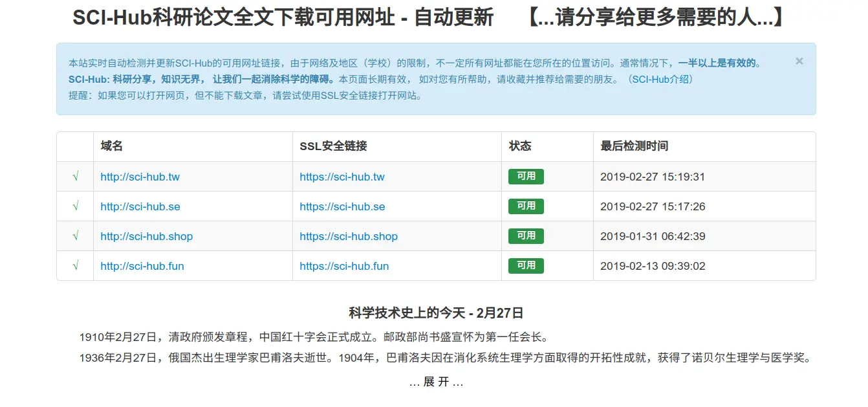The height and width of the screenshot is (407, 868).
Task: Open https://sci-hub.se SSL link
Action: click(x=342, y=206)
